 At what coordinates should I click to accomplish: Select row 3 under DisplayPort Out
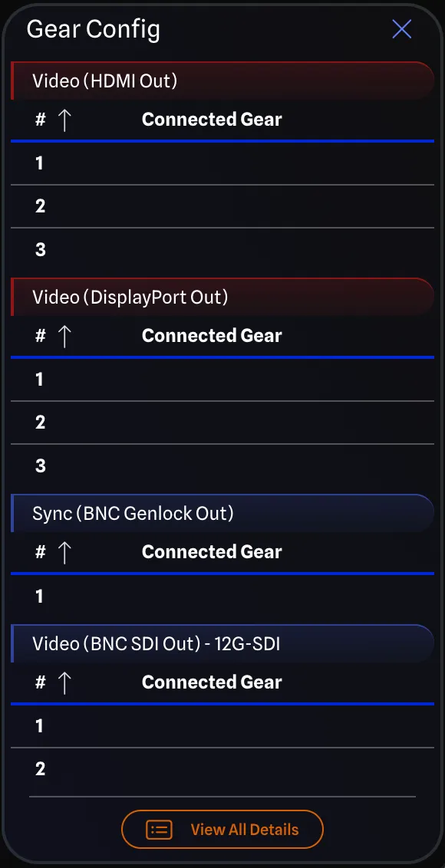coord(222,466)
